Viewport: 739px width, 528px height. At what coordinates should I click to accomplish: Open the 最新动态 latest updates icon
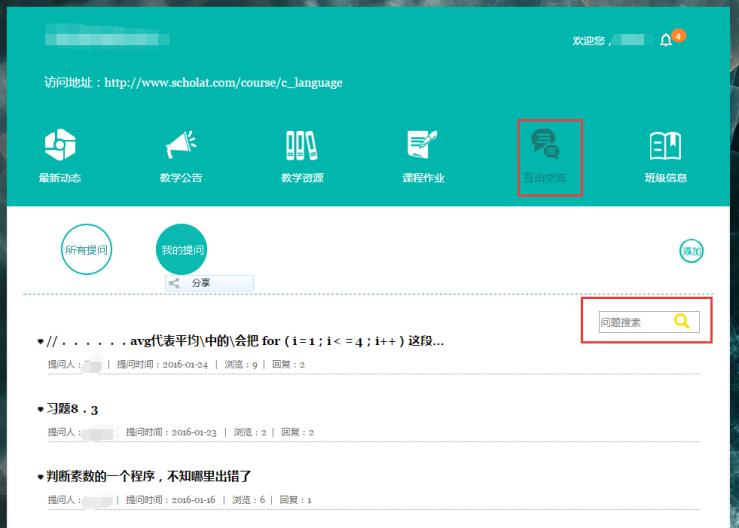click(x=60, y=146)
